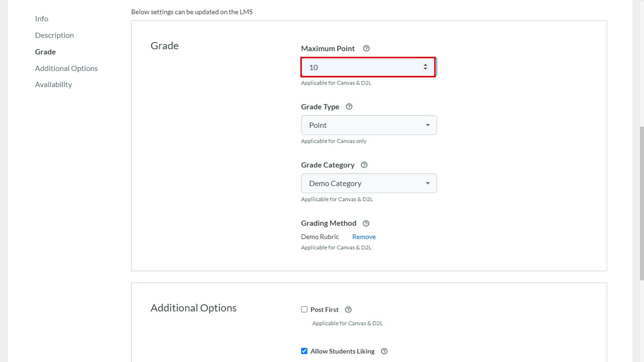Open the Grade Category help icon
Viewport: 644px width, 362px height.
[x=364, y=165]
